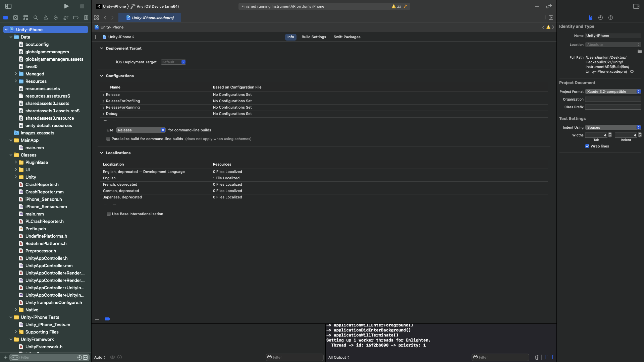Switch to the Build Settings tab
This screenshot has height=362, width=644.
click(x=314, y=37)
